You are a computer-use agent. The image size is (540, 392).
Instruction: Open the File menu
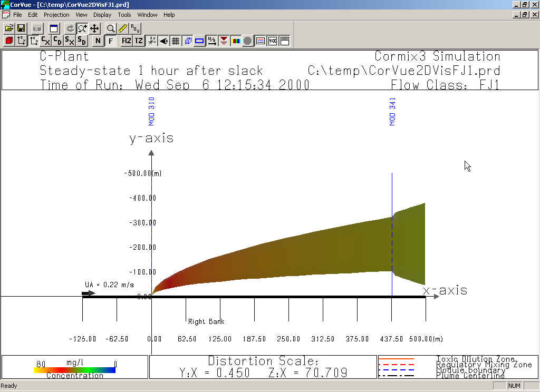17,15
